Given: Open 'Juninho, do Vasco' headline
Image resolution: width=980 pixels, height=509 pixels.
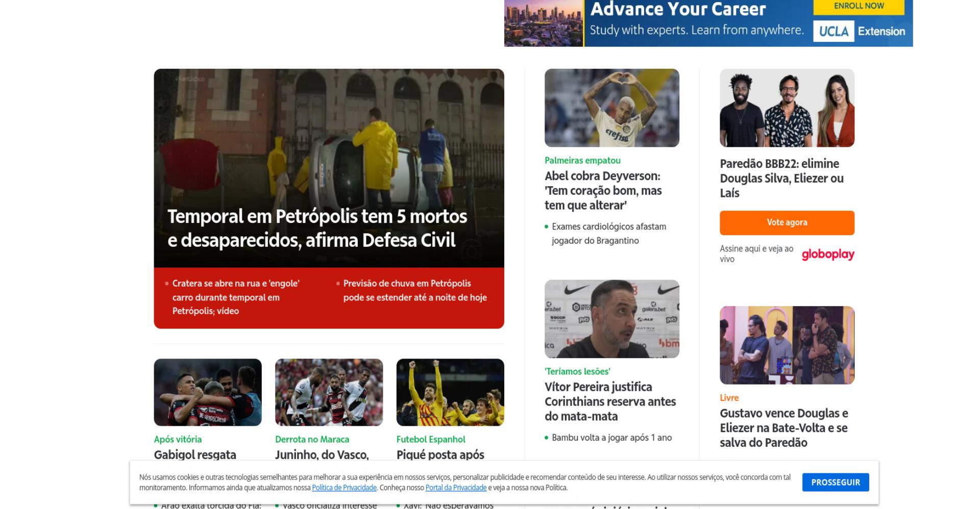Looking at the screenshot, I should (322, 454).
